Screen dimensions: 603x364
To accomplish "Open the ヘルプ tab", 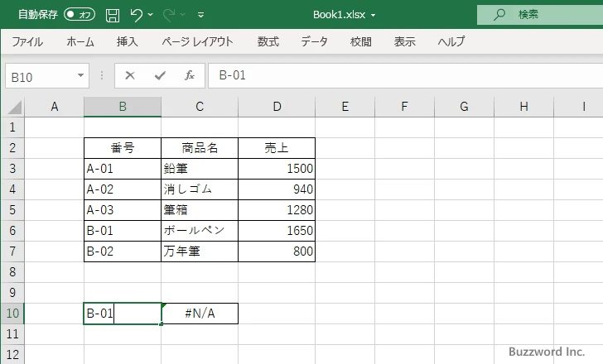I will click(x=451, y=41).
